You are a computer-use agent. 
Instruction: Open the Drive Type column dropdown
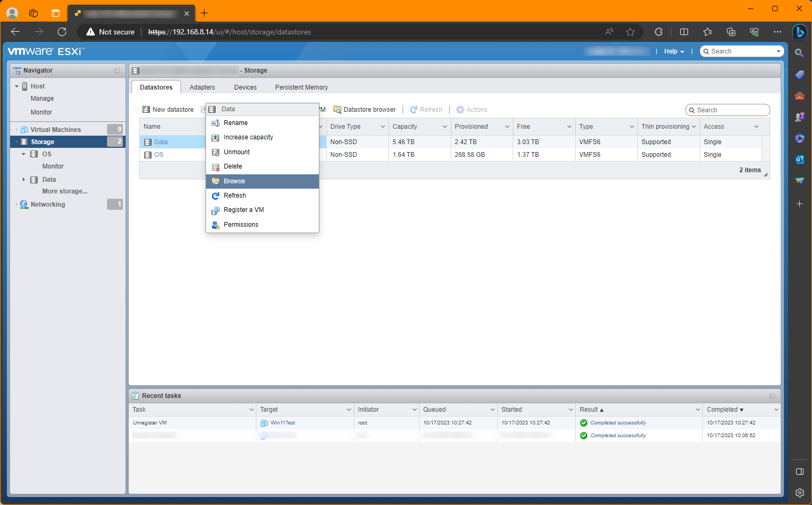tap(383, 126)
